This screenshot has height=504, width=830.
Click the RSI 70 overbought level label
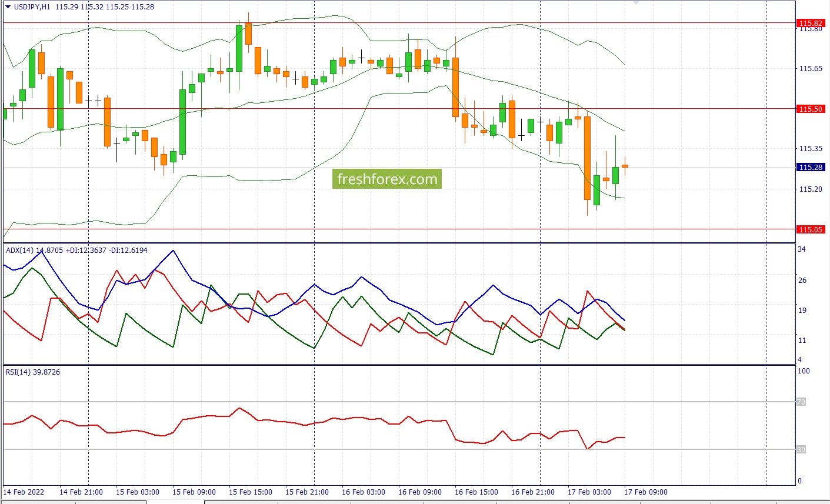pyautogui.click(x=801, y=402)
